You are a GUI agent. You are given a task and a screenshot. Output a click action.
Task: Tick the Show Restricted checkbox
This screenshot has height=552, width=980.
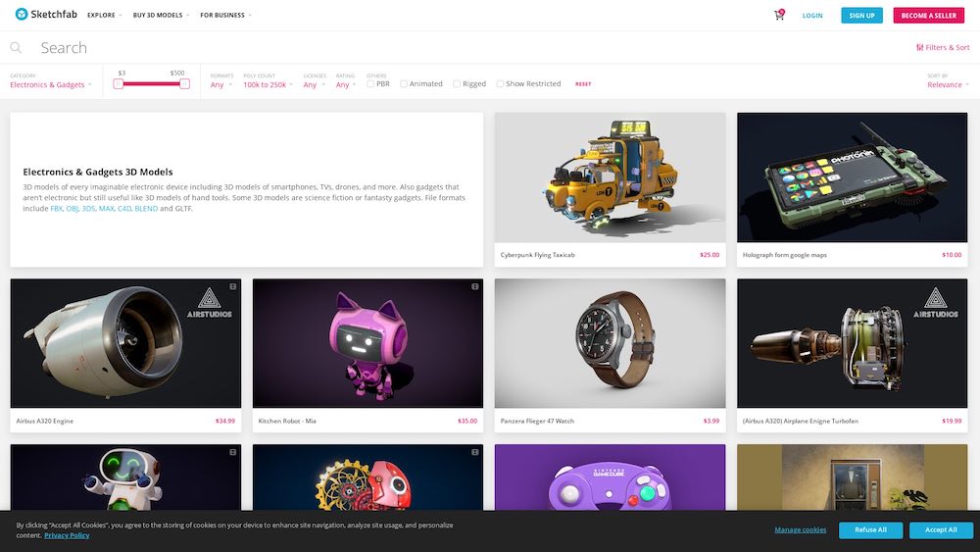(501, 84)
